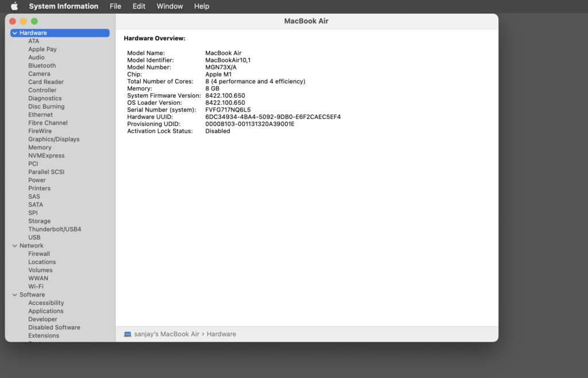Open the Edit menu
Image resolution: width=588 pixels, height=378 pixels.
tap(139, 6)
